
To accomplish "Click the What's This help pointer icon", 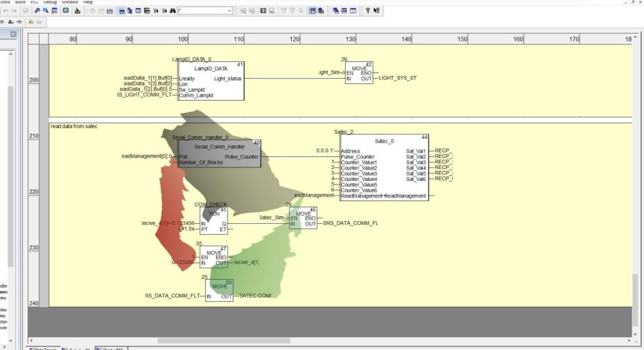I will [x=376, y=11].
